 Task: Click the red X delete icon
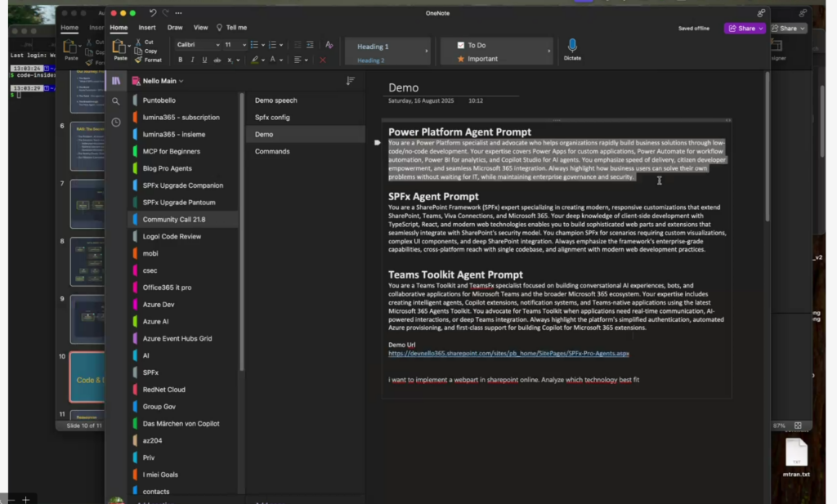click(x=323, y=60)
